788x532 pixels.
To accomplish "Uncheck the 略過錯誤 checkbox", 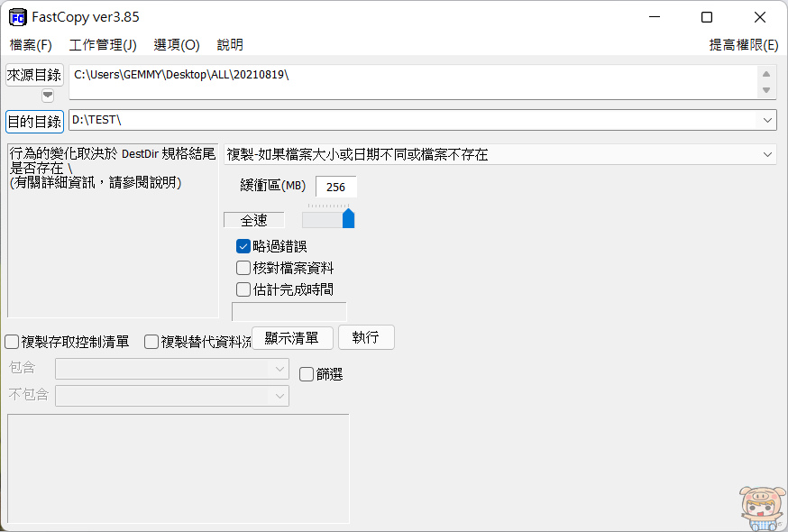I will pos(243,246).
